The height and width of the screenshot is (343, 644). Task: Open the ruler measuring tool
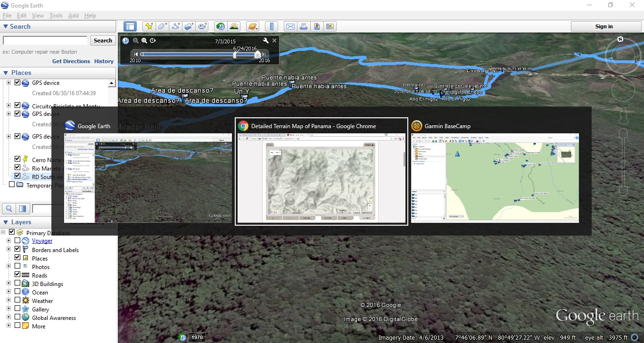coord(272,26)
